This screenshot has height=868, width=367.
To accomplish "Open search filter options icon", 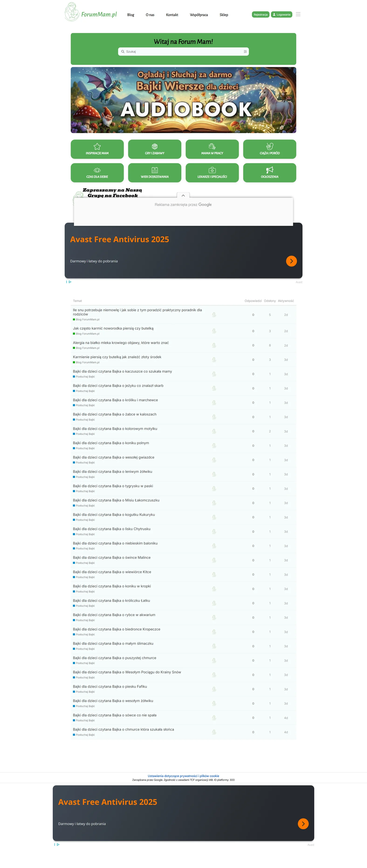I will 245,52.
